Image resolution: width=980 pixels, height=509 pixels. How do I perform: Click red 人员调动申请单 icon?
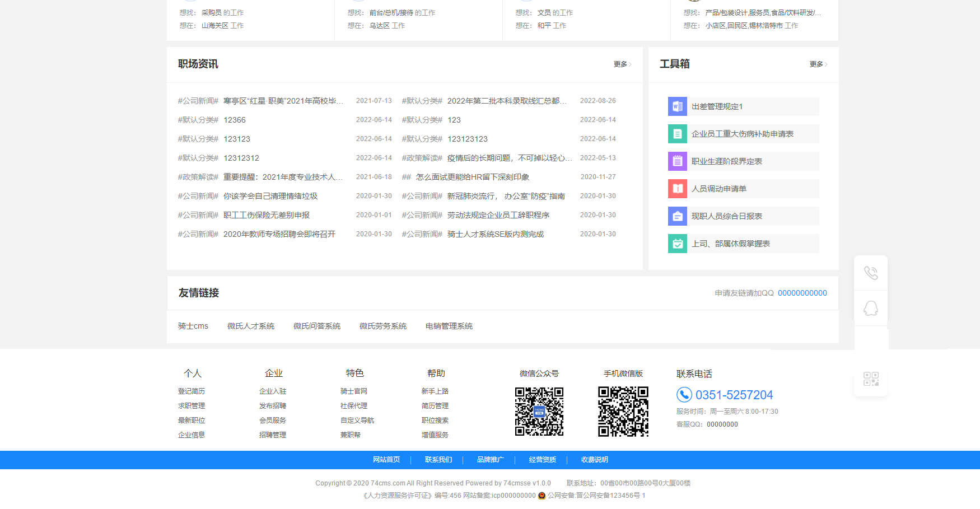(678, 189)
